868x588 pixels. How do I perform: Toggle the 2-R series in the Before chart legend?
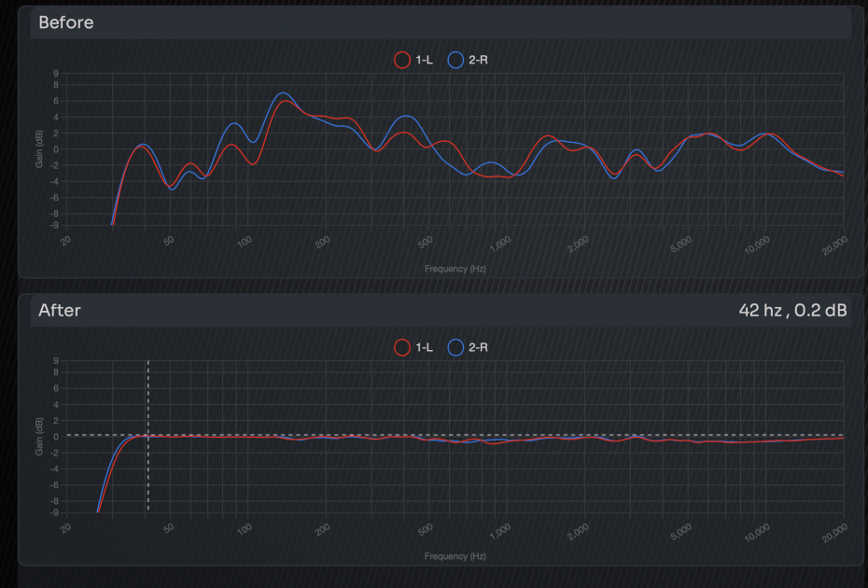[468, 60]
